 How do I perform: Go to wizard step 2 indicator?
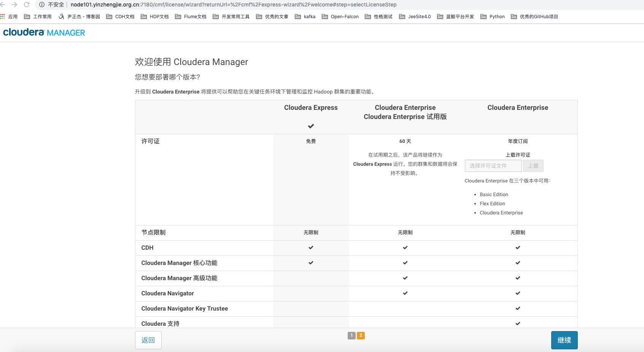(361, 336)
